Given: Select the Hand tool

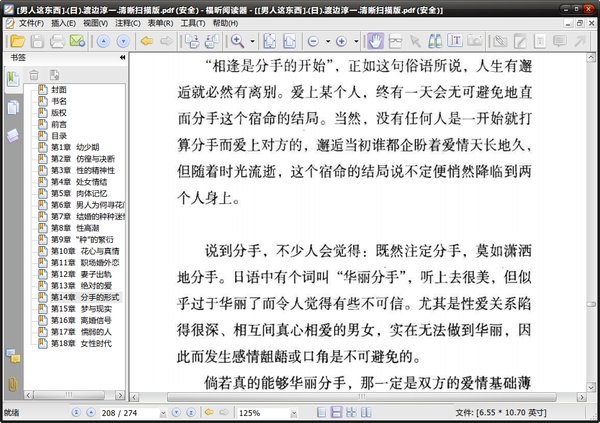Looking at the screenshot, I should [x=376, y=41].
